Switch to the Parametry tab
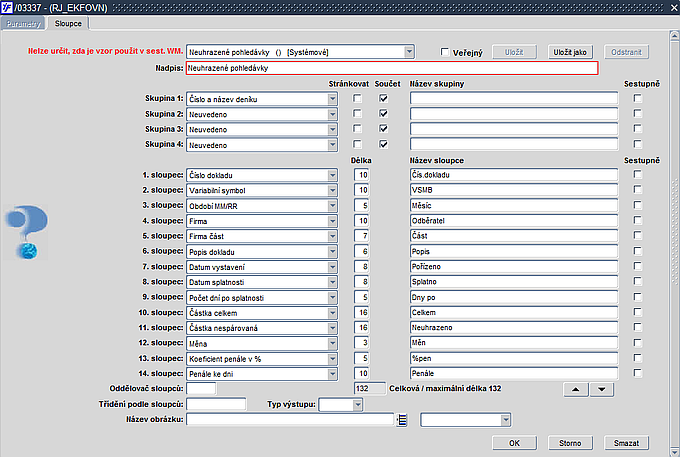Screen dimensions: 680x457 coord(23,24)
